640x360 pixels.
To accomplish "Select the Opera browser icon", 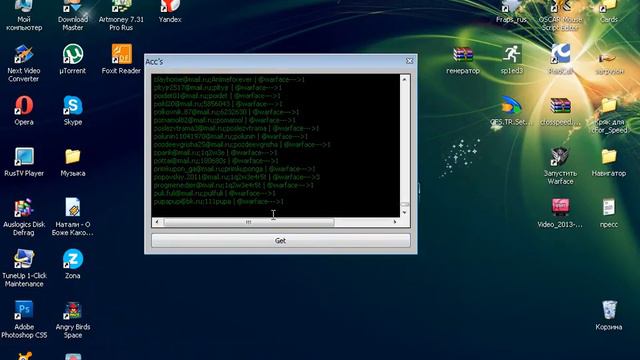I will [x=24, y=111].
